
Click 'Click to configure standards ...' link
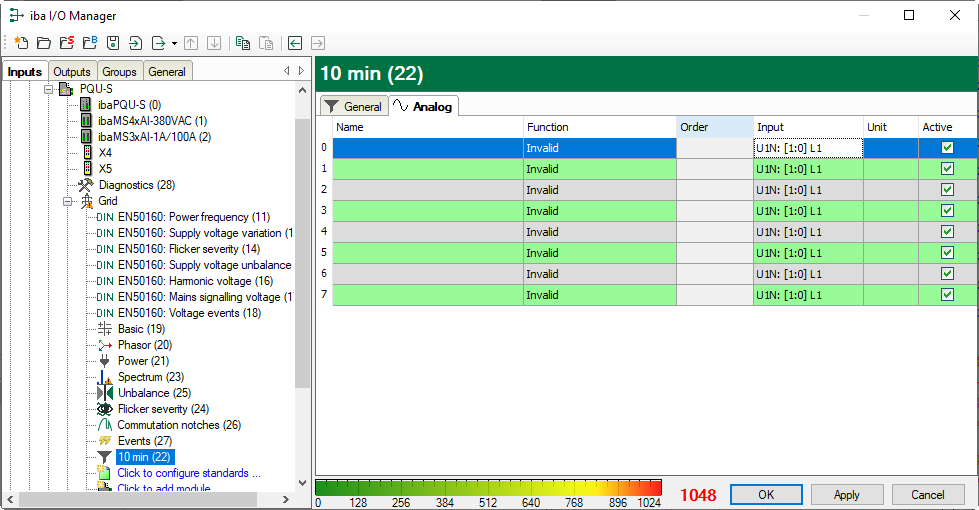pos(188,473)
